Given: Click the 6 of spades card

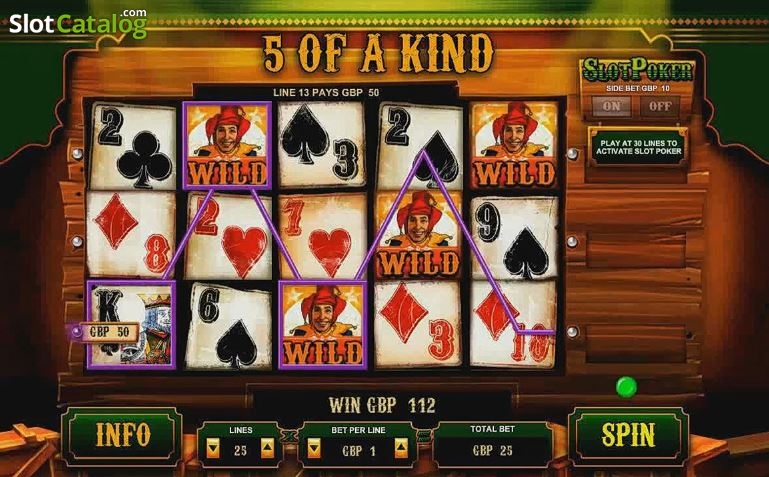Looking at the screenshot, I should [229, 326].
